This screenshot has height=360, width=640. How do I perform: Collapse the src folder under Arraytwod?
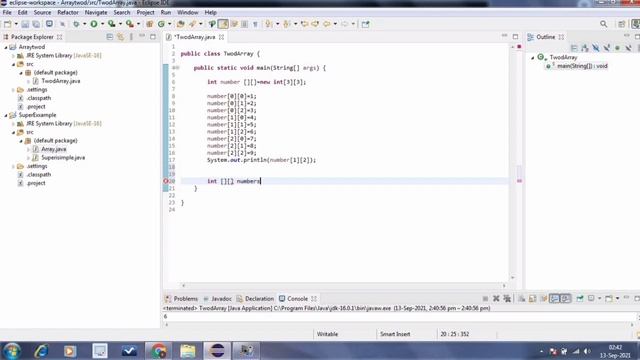(13, 64)
